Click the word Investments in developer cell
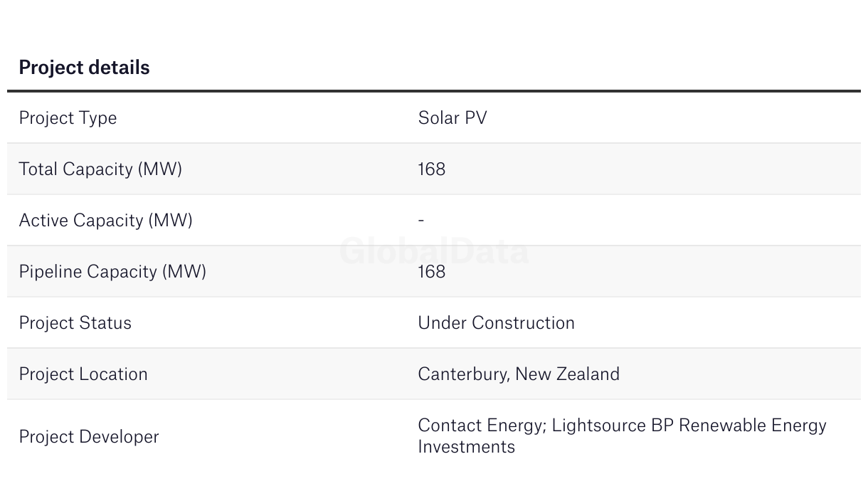 pos(467,447)
